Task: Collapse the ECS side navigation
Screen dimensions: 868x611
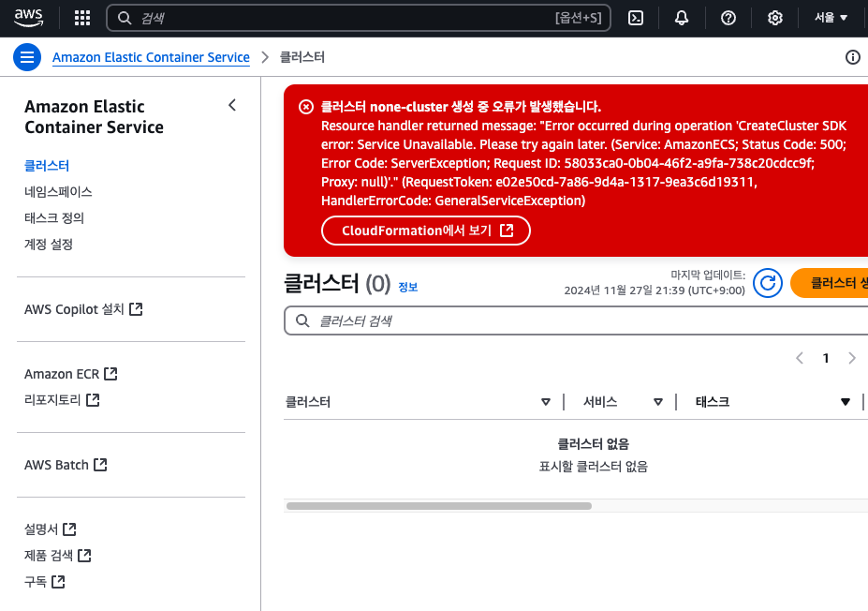Action: pyautogui.click(x=232, y=105)
